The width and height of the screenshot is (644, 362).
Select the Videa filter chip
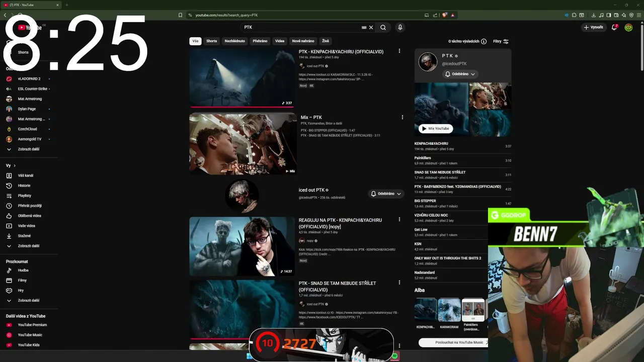[280, 41]
